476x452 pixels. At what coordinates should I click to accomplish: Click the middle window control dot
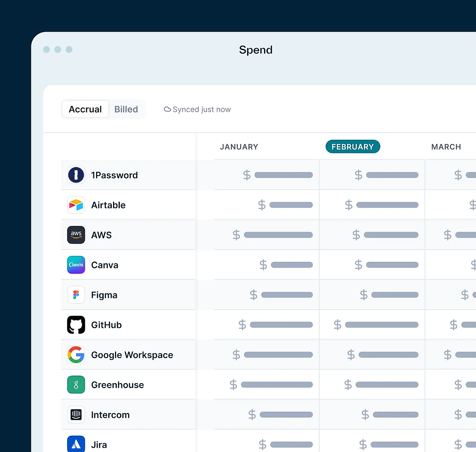58,50
